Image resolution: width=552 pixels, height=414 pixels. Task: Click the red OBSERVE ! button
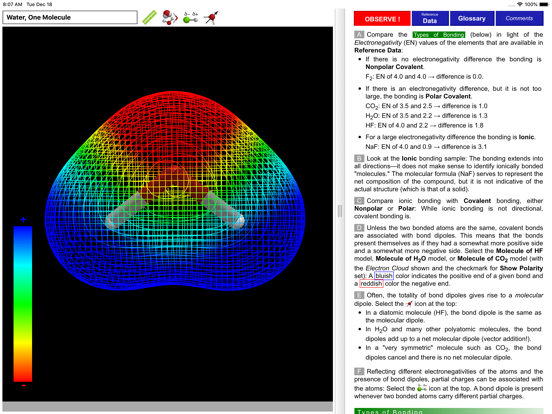point(382,19)
